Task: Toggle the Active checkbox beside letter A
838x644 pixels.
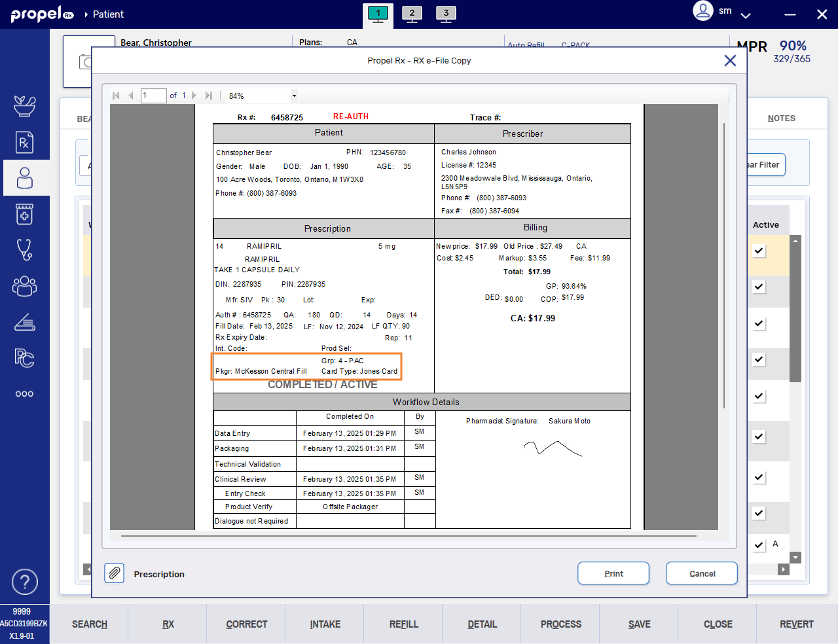Action: (x=759, y=545)
